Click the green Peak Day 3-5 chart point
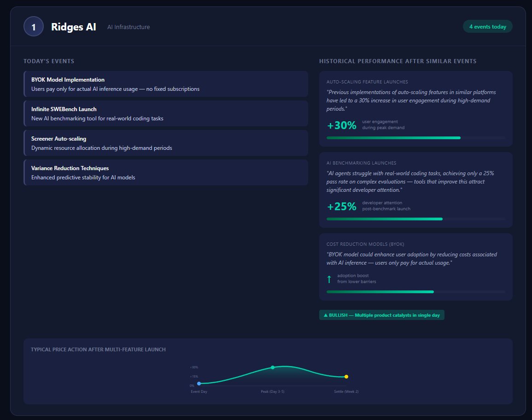The width and height of the screenshot is (532, 420). (272, 367)
